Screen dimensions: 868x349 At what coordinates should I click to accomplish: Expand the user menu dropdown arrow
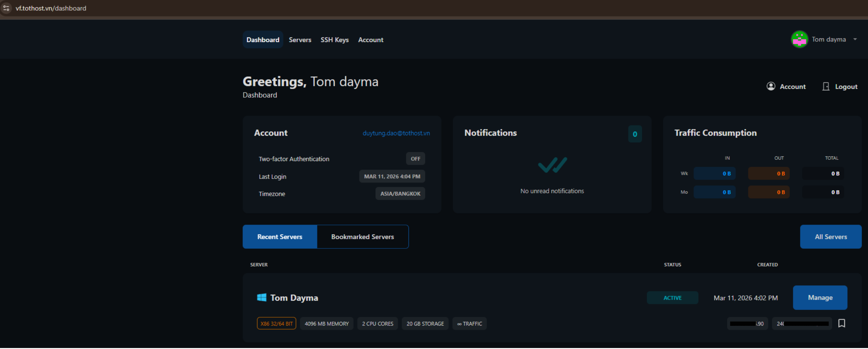[855, 39]
